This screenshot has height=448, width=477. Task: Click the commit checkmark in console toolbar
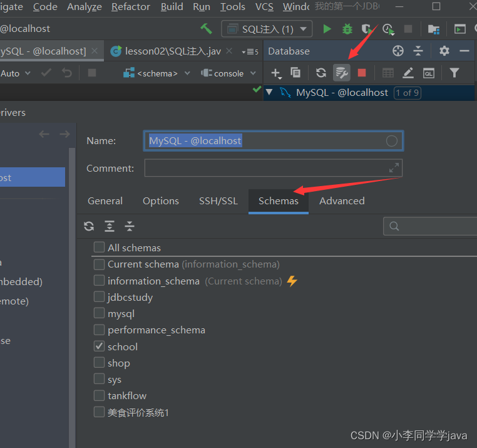tap(46, 73)
